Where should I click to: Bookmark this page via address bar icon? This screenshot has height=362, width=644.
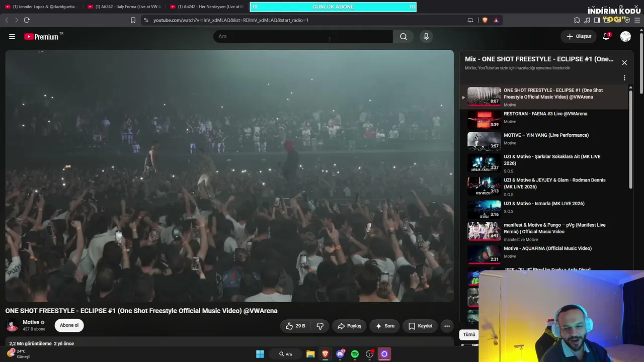(133, 20)
